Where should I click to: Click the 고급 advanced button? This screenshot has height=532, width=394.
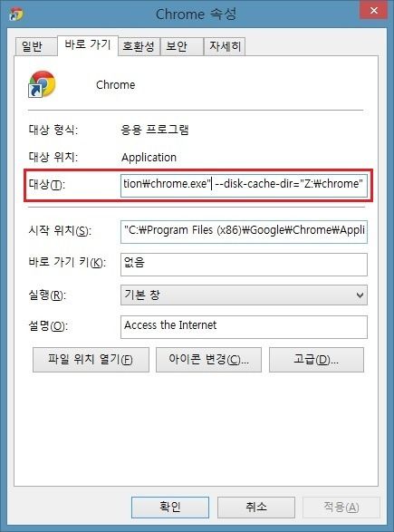[316, 360]
